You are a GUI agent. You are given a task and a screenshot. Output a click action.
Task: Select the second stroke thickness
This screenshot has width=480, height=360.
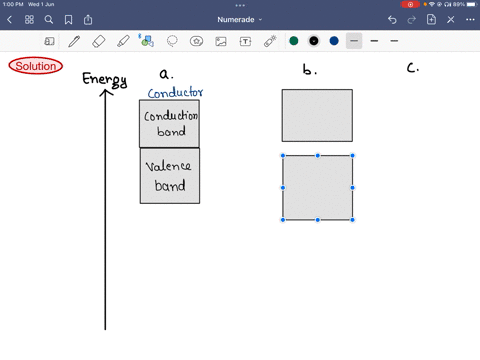pyautogui.click(x=374, y=41)
